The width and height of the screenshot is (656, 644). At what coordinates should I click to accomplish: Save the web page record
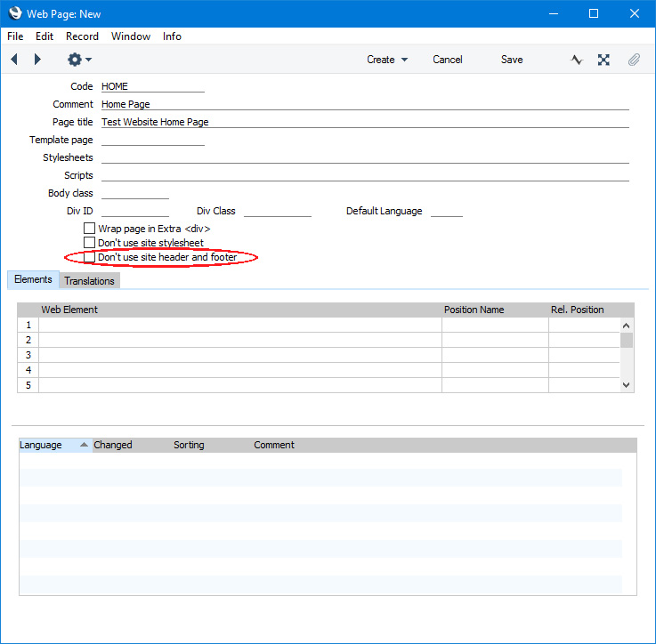click(x=512, y=60)
